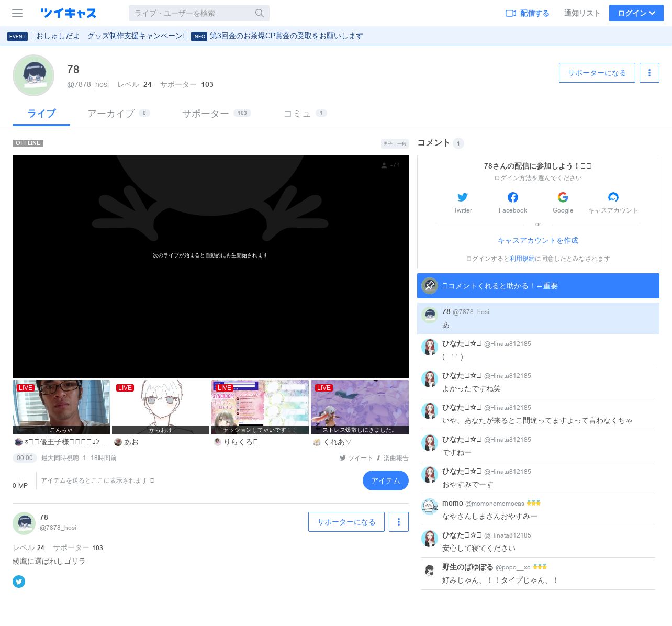Click the pinned comment pin icon

(x=430, y=286)
